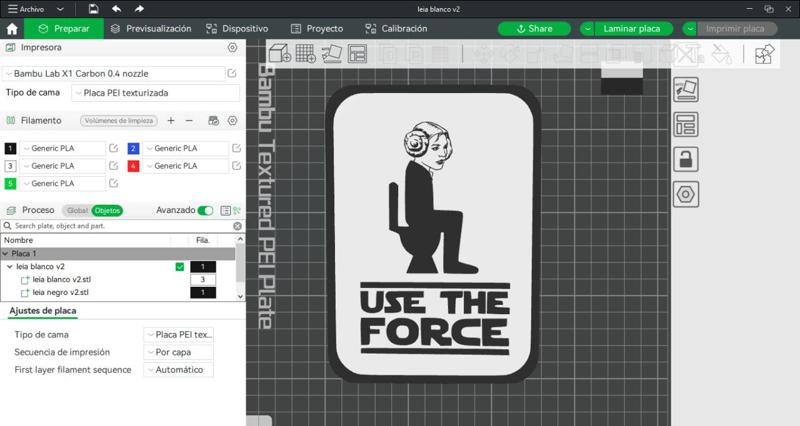Auto orient objects from top toolbar

(332, 54)
